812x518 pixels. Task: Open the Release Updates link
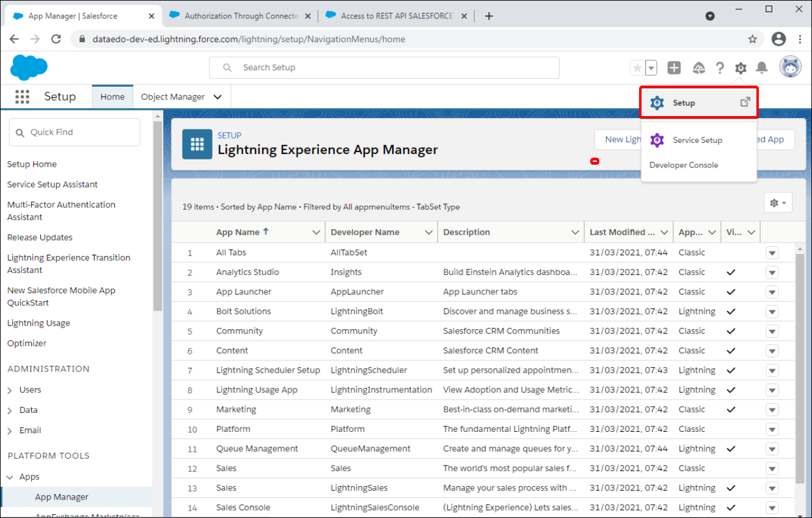click(x=40, y=237)
